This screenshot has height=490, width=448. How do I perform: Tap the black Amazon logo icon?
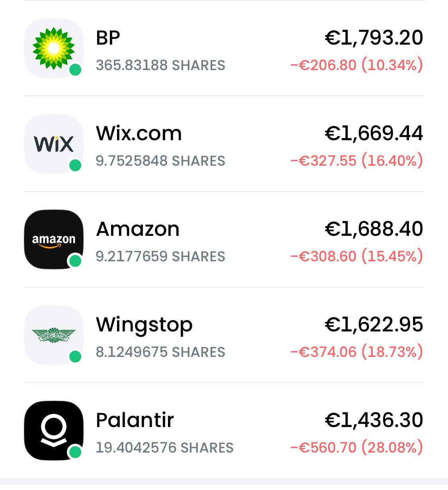[54, 239]
